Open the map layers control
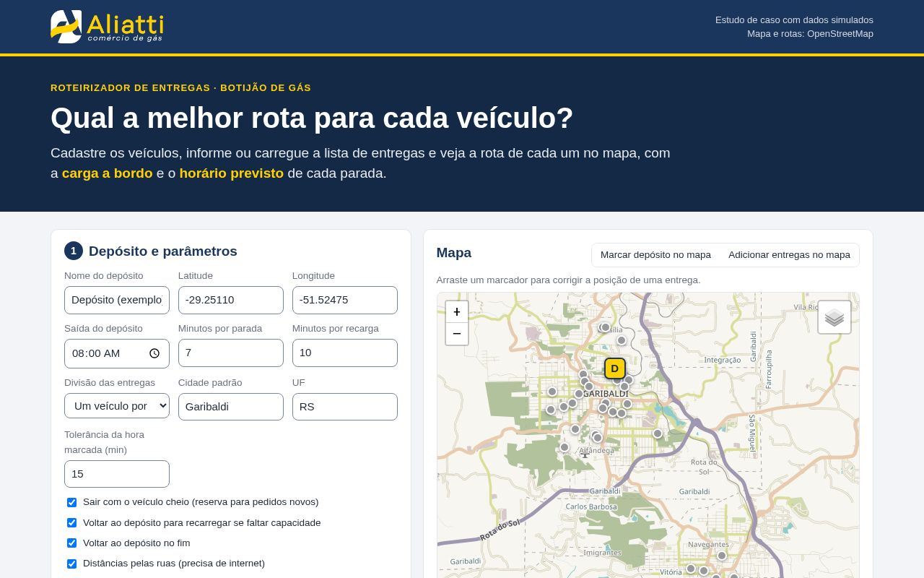This screenshot has height=578, width=924. [x=834, y=317]
